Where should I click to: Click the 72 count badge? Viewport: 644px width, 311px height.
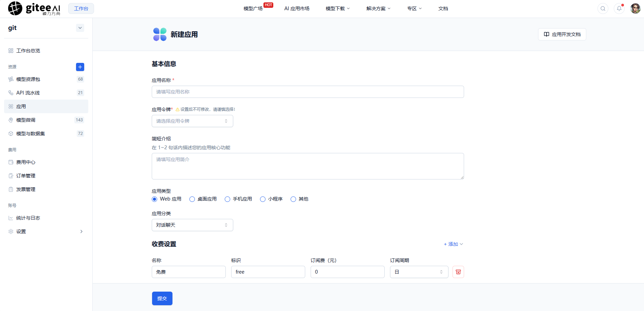coord(80,134)
